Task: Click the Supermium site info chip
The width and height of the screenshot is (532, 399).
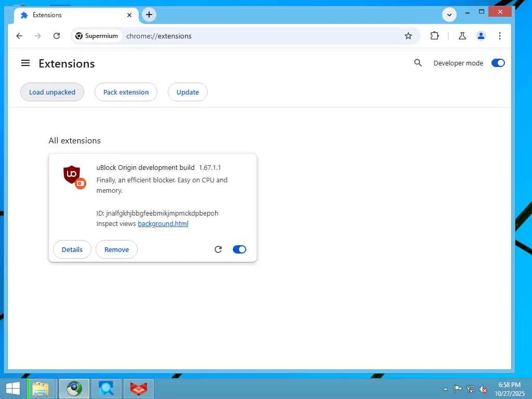Action: [97, 36]
